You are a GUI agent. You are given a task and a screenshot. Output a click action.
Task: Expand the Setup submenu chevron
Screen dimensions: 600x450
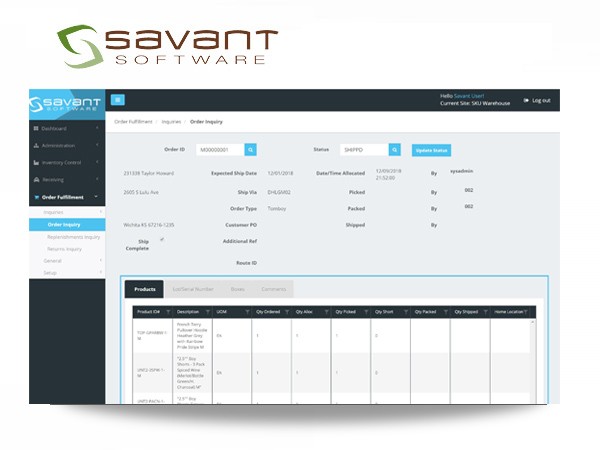coord(101,272)
